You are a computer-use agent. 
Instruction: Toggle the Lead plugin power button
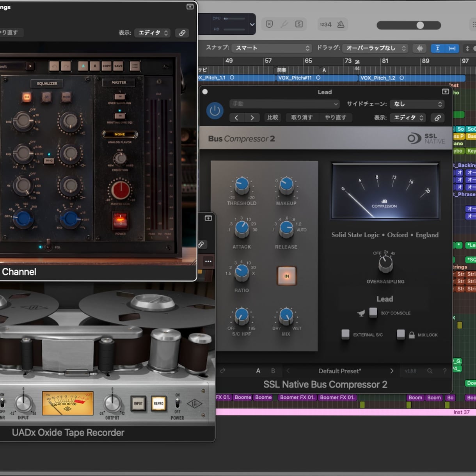click(215, 111)
